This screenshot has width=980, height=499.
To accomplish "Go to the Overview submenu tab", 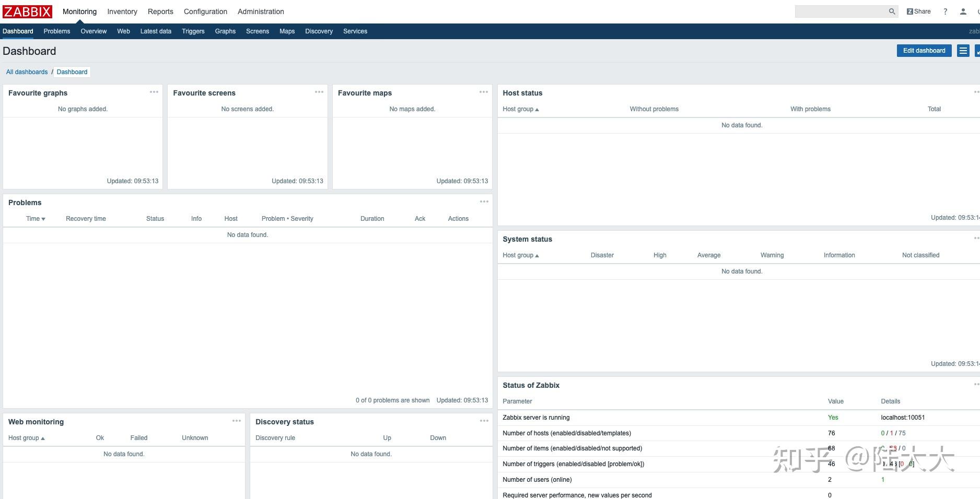I will point(94,31).
